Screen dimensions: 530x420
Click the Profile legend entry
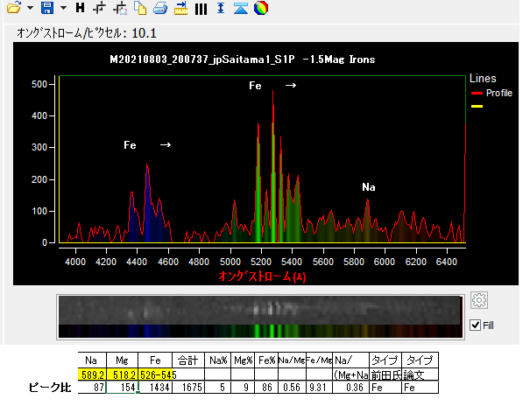[491, 93]
